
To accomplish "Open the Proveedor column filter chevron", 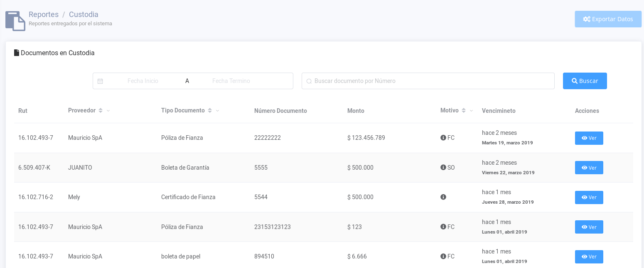I will coord(108,111).
